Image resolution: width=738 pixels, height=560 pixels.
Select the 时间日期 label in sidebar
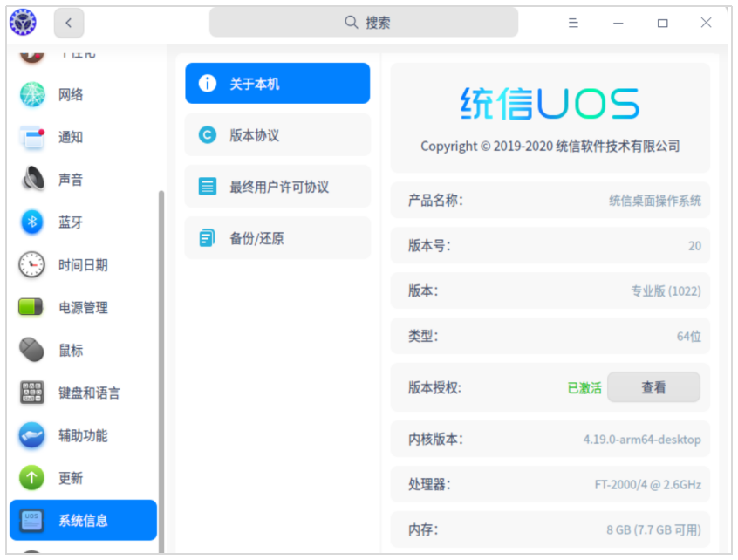[83, 265]
